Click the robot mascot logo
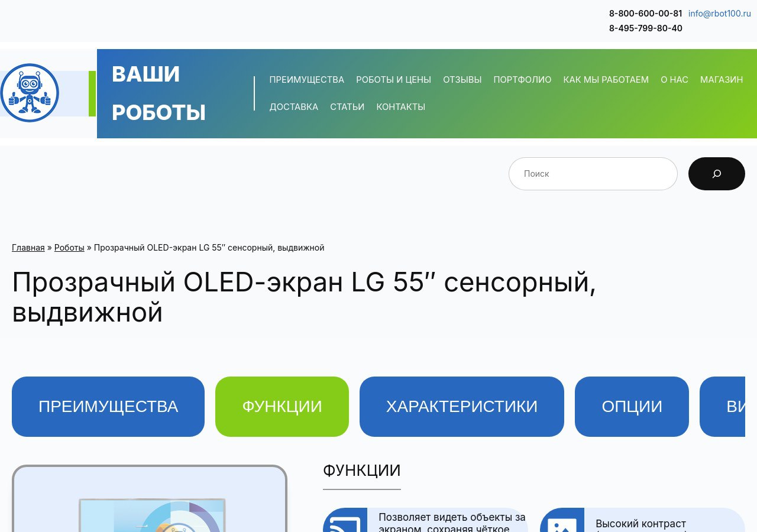 pos(29,93)
